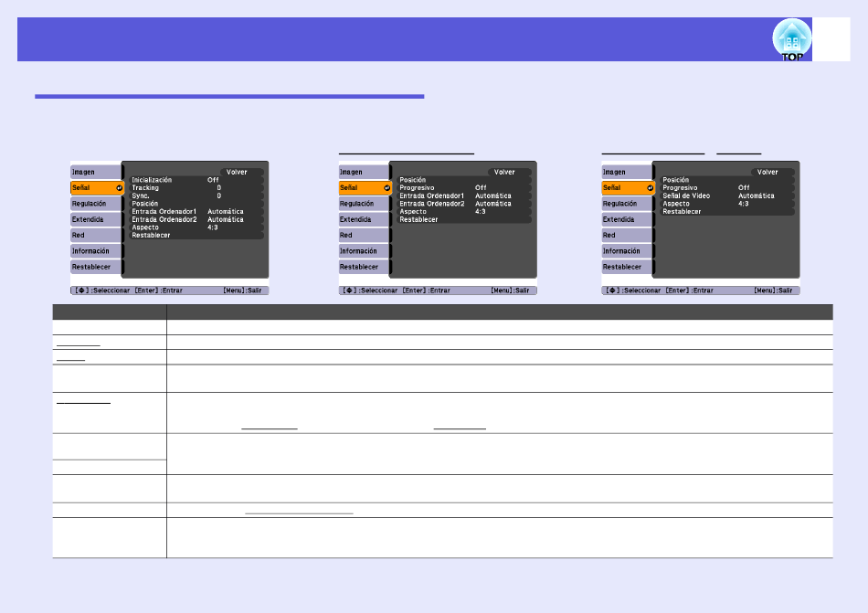Open the Señal de Vídeo Automática setting
This screenshot has width=868, height=613.
(x=727, y=196)
